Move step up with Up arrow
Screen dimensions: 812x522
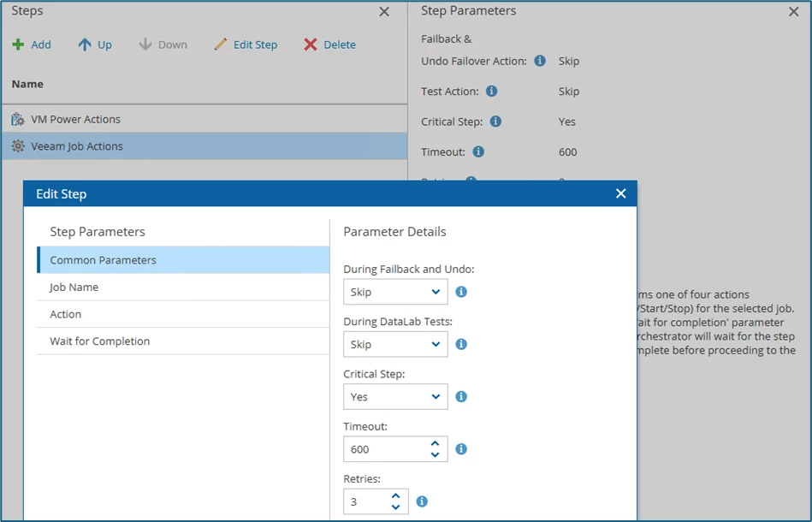pos(95,44)
